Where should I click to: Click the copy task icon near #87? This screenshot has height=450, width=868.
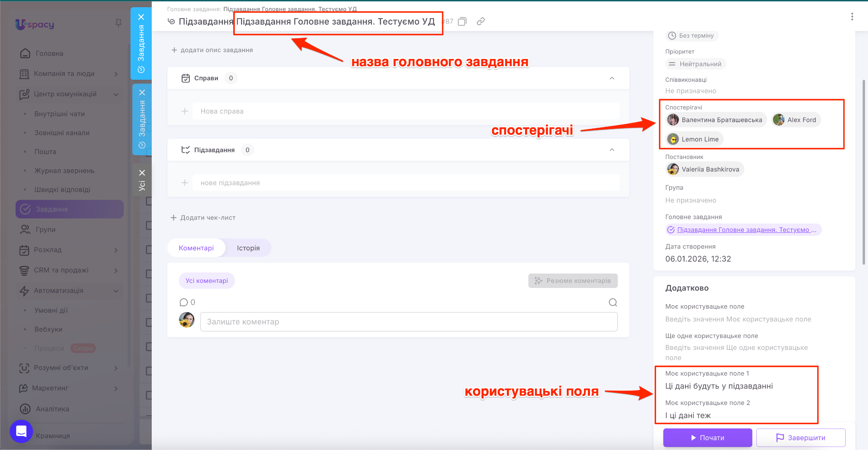pos(462,22)
